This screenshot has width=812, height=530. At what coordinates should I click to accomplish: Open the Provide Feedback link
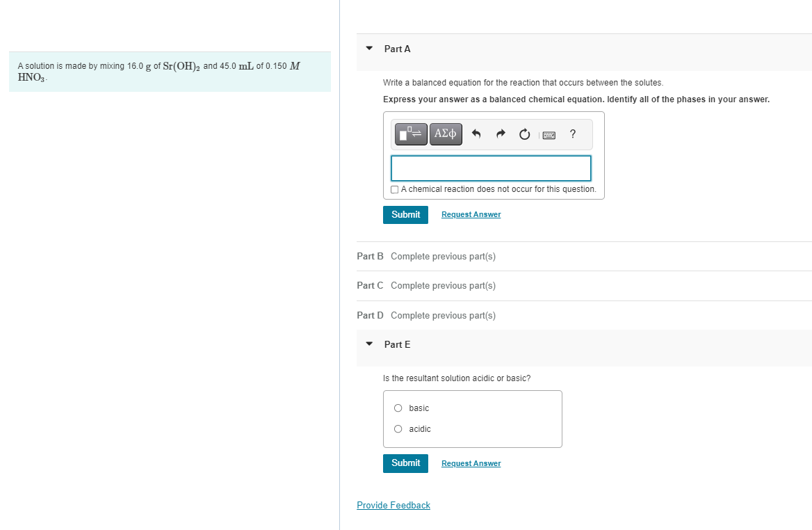pos(393,505)
